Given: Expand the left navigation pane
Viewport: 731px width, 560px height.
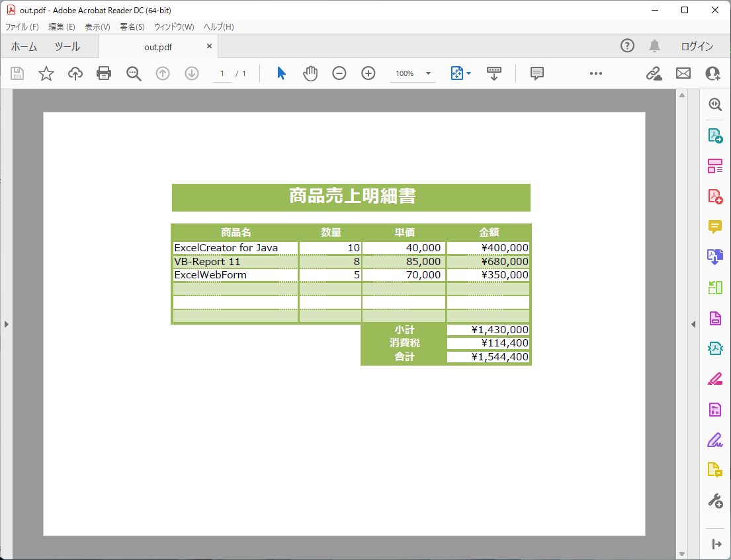Looking at the screenshot, I should pos(6,324).
